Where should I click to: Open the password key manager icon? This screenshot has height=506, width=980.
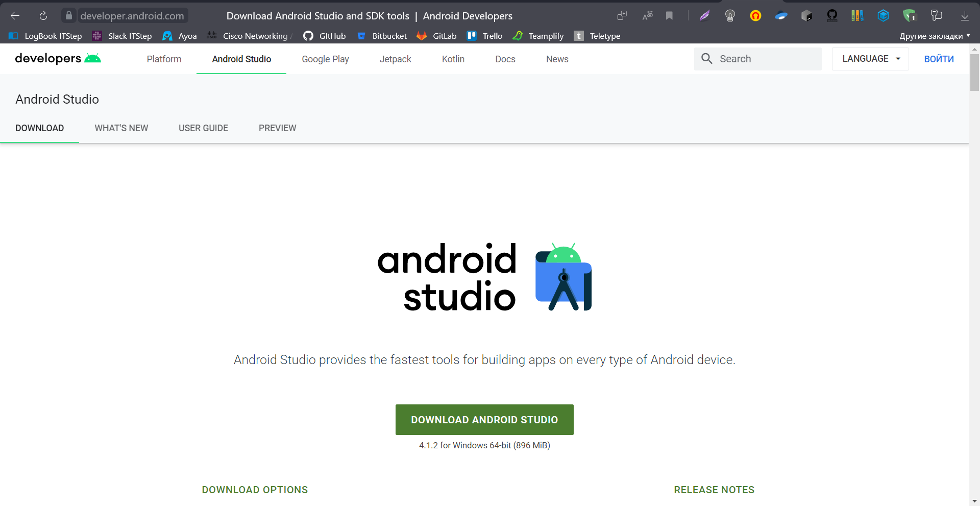click(936, 15)
